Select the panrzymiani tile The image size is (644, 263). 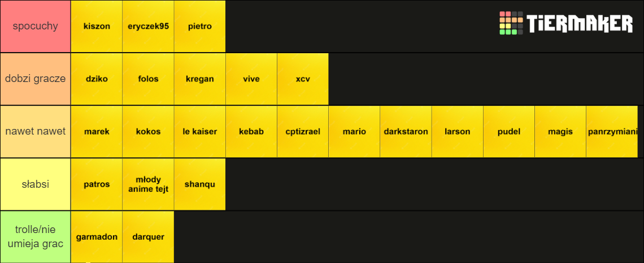(612, 131)
